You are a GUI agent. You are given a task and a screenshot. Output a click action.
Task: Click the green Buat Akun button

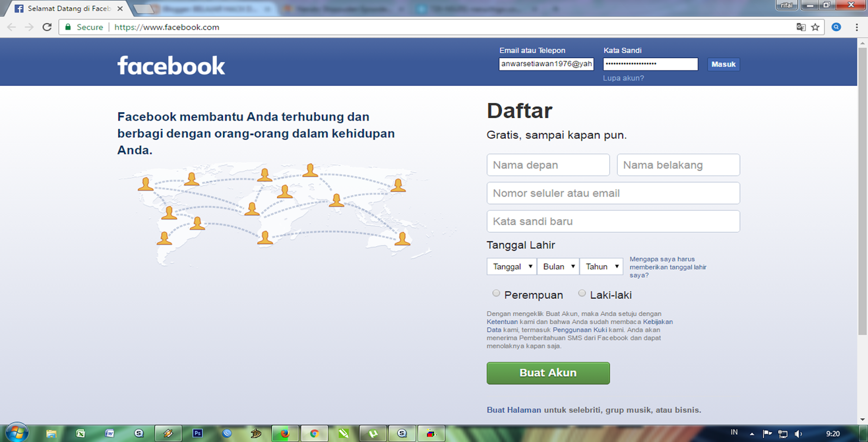(548, 373)
